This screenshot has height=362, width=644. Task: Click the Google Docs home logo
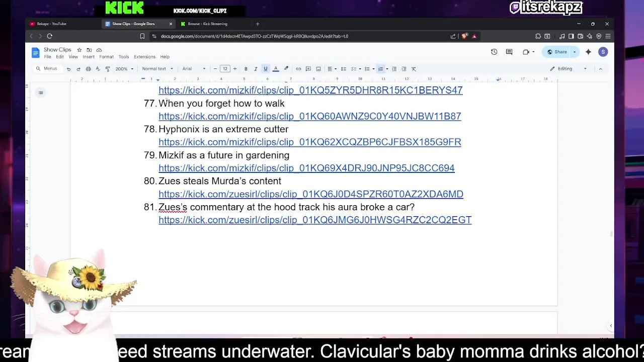[35, 52]
